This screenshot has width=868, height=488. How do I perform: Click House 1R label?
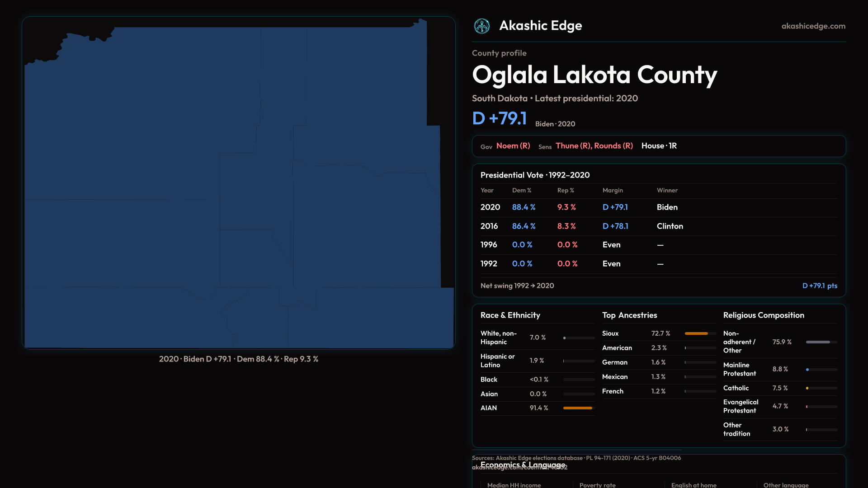(x=659, y=146)
